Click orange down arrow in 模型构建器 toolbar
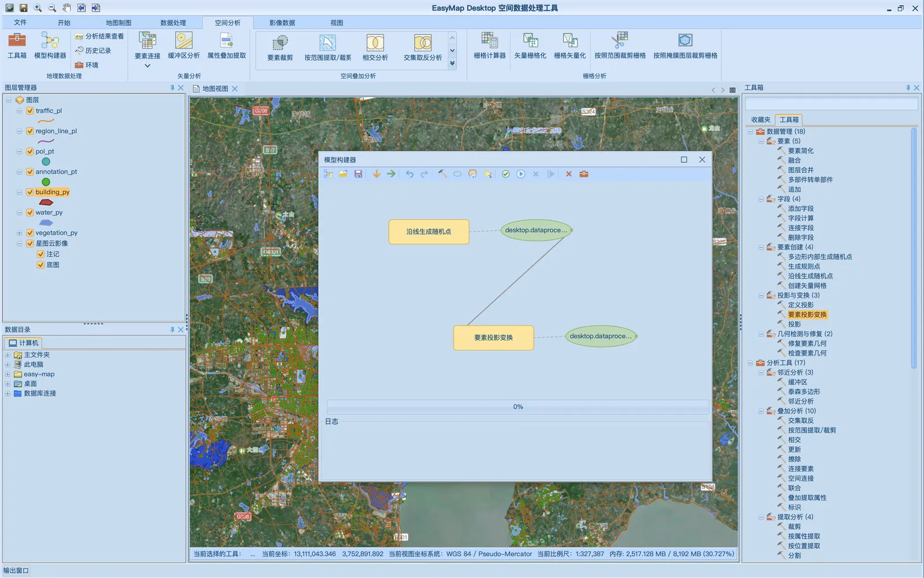This screenshot has width=924, height=578. pos(377,174)
